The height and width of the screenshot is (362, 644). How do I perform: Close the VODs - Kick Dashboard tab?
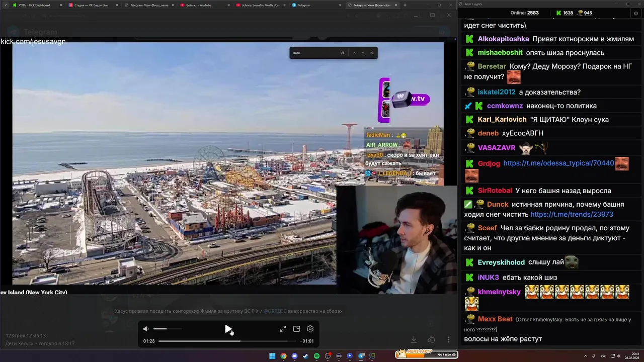pyautogui.click(x=61, y=5)
